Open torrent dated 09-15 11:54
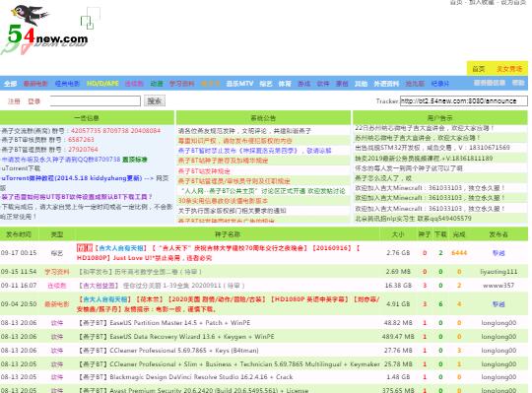Screen dimensions: 532x393 (x=140, y=272)
